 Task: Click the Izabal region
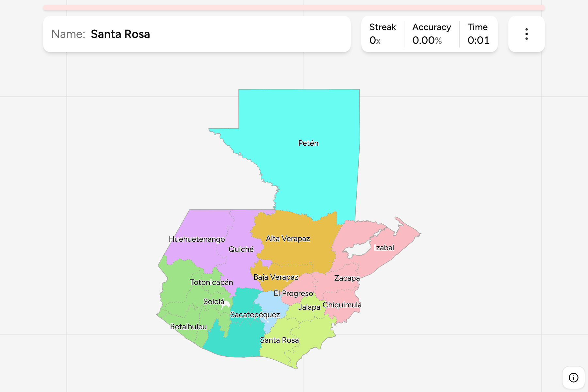click(x=384, y=248)
